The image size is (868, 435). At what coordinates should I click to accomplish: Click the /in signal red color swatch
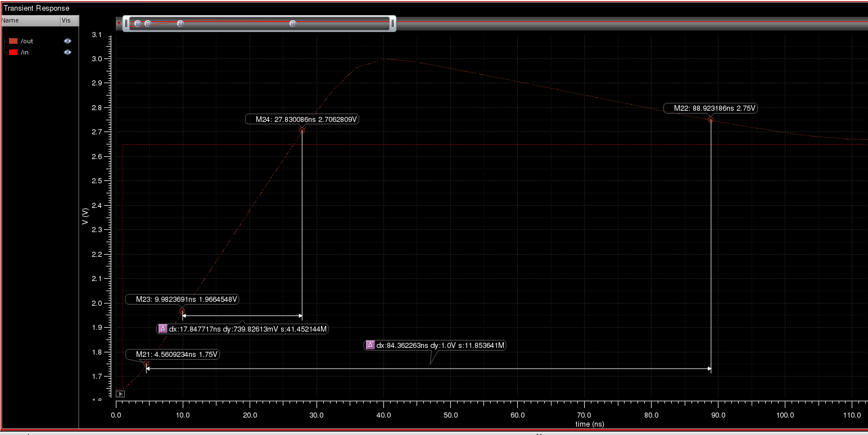pos(13,52)
